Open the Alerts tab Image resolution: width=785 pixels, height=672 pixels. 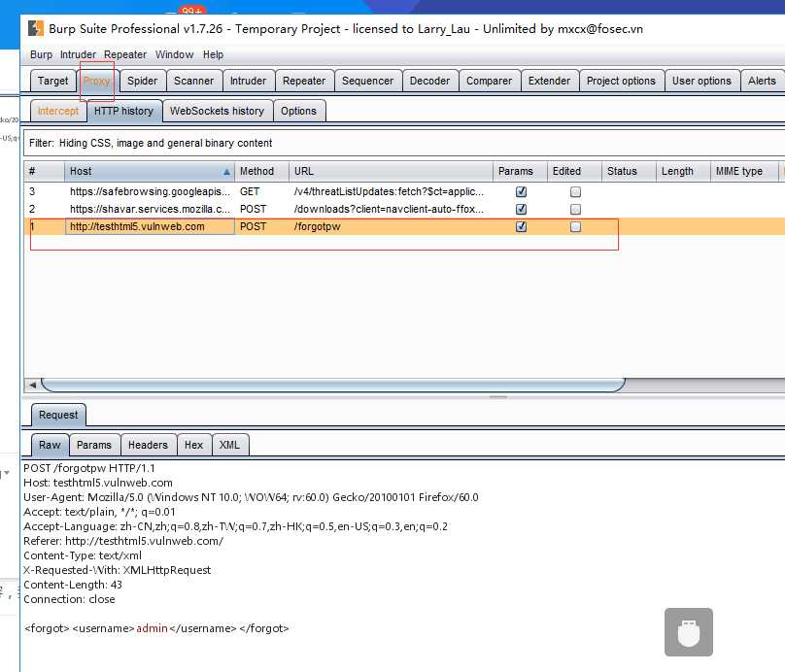[x=762, y=81]
